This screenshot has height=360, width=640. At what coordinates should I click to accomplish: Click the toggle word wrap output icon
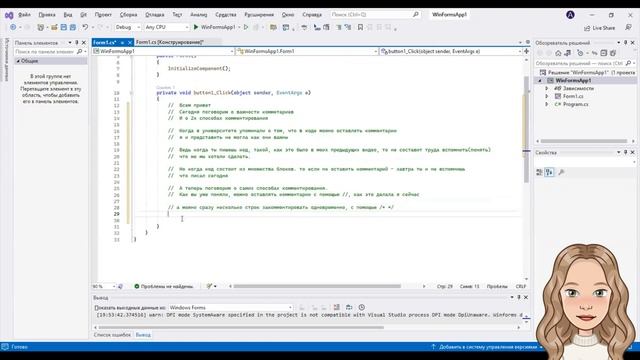pyautogui.click(x=349, y=307)
